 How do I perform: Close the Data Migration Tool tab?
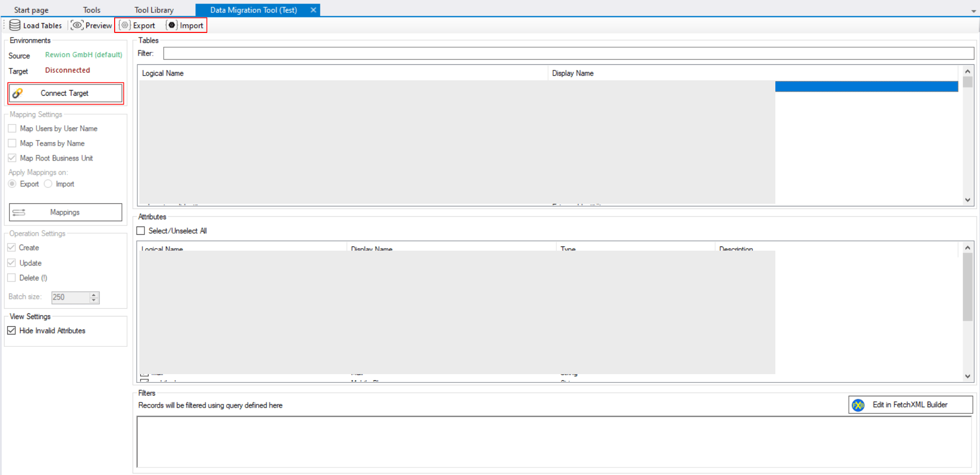tap(313, 10)
